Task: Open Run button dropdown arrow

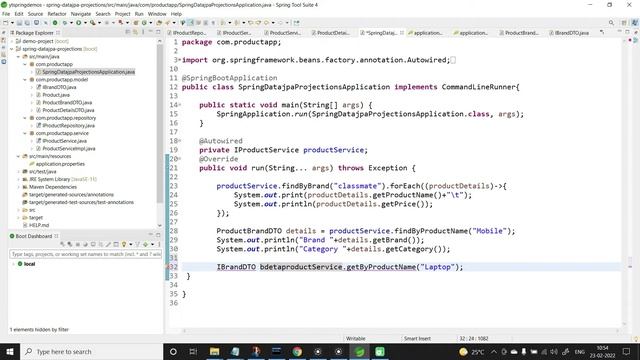Action: point(85,22)
